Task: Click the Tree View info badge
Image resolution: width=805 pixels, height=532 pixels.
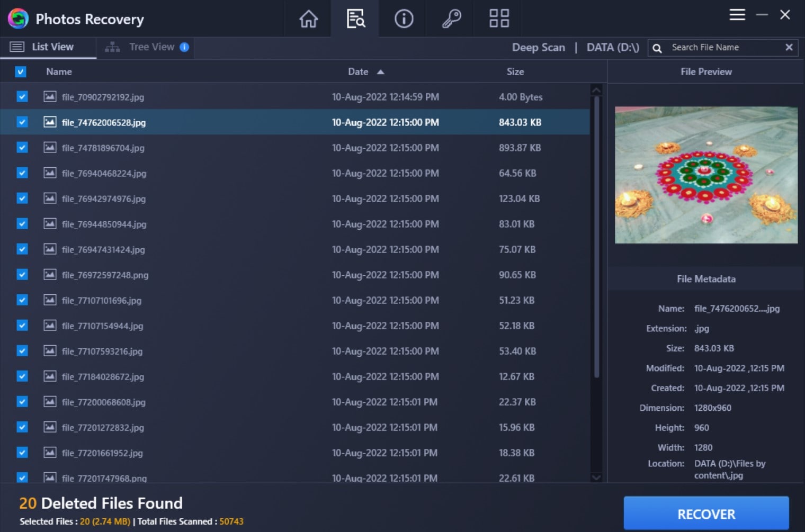Action: coord(184,47)
